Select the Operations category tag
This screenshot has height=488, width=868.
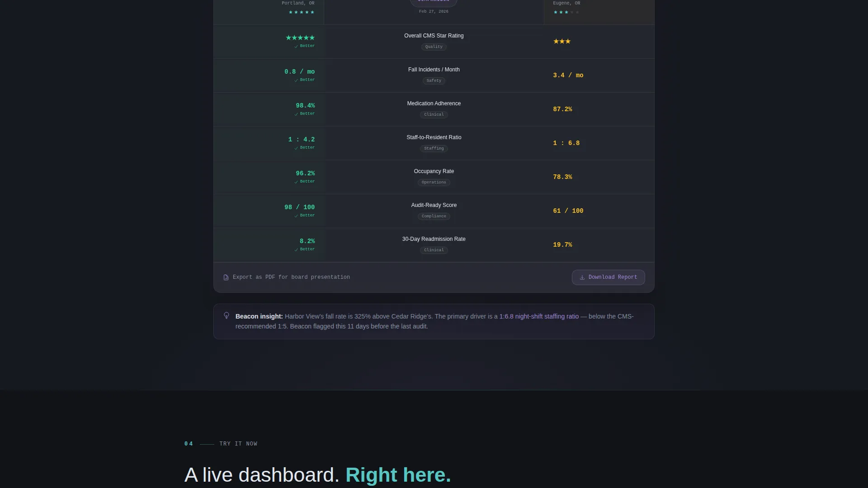click(434, 183)
